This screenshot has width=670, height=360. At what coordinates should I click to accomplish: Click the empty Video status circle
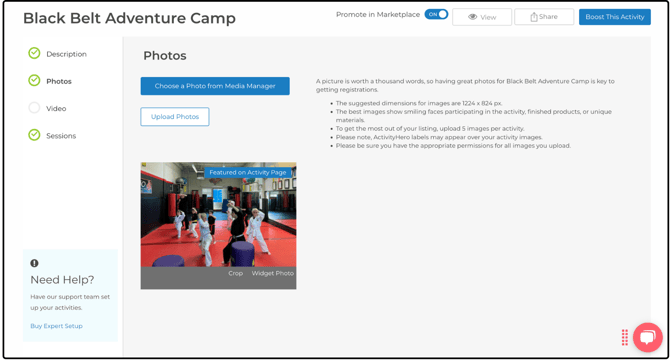tap(34, 108)
